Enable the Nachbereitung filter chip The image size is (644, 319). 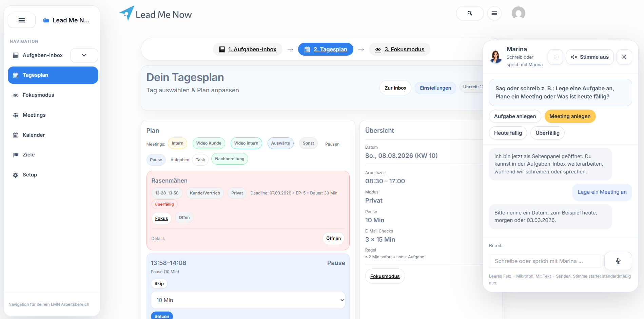pos(230,158)
